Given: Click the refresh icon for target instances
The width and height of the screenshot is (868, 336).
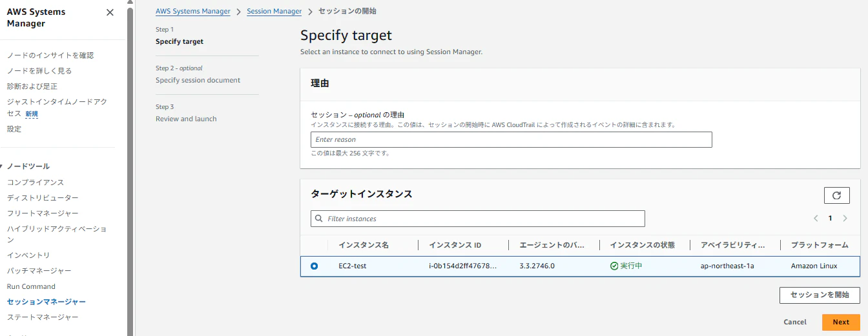Looking at the screenshot, I should coord(836,195).
